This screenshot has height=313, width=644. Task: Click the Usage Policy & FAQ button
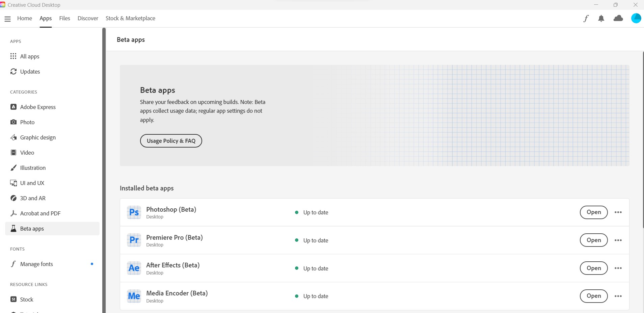click(170, 140)
